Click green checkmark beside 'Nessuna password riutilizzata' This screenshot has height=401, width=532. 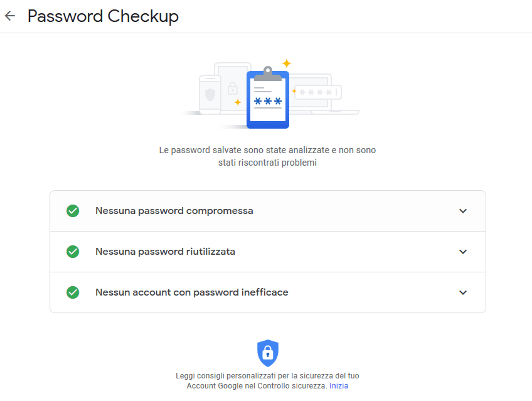[73, 252]
